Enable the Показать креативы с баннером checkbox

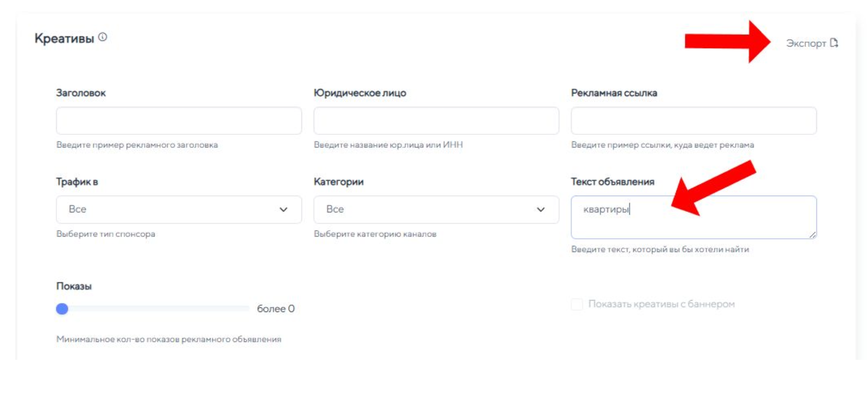pyautogui.click(x=577, y=304)
